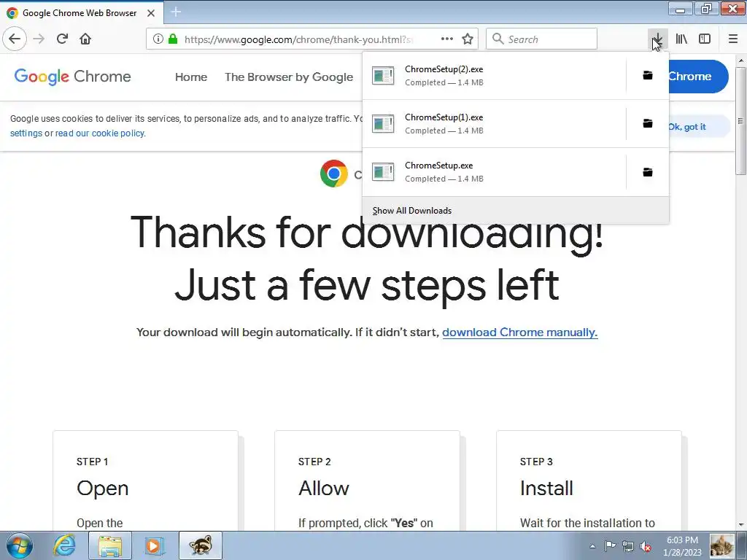Toggle the downloads panel arrow button
The height and width of the screenshot is (560, 747).
click(x=657, y=39)
